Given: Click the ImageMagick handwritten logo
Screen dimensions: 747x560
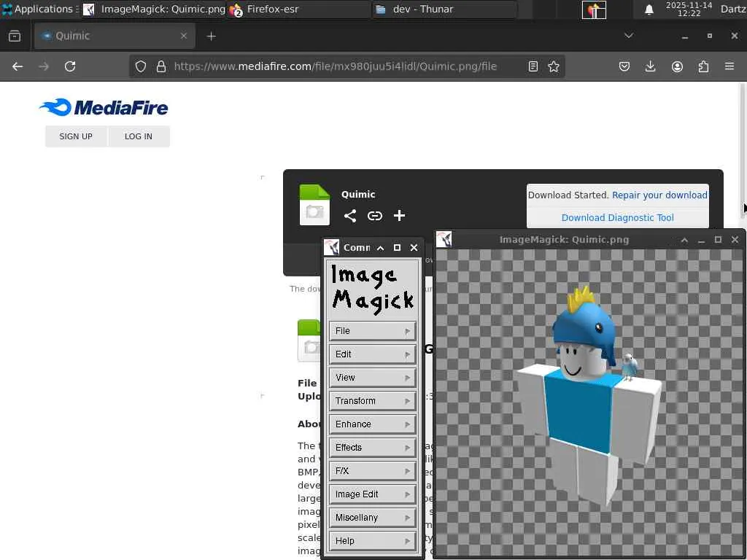Looking at the screenshot, I should (372, 289).
